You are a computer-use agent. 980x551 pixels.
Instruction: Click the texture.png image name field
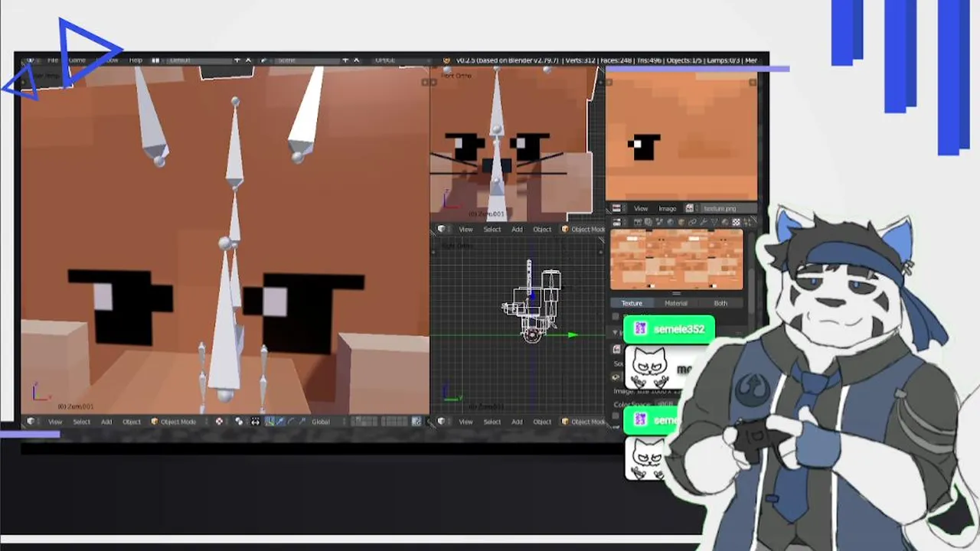point(727,208)
